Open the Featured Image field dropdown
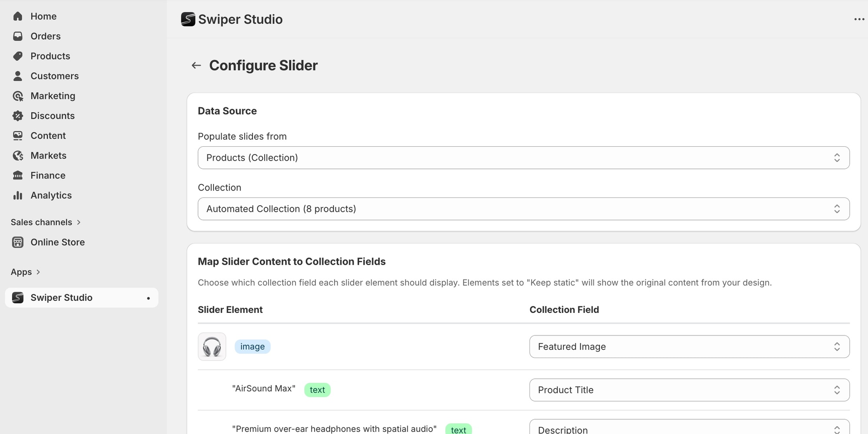 point(689,347)
